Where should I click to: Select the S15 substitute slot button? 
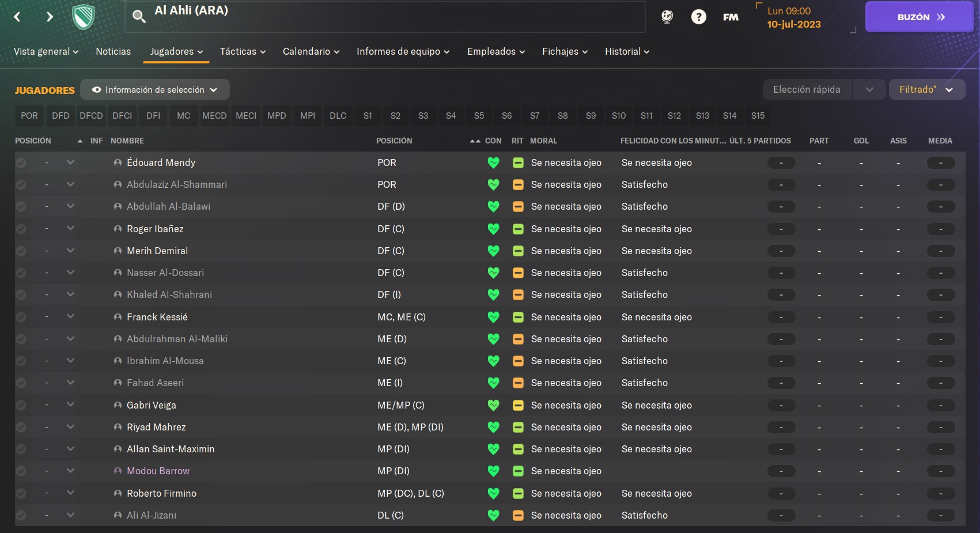coord(758,116)
